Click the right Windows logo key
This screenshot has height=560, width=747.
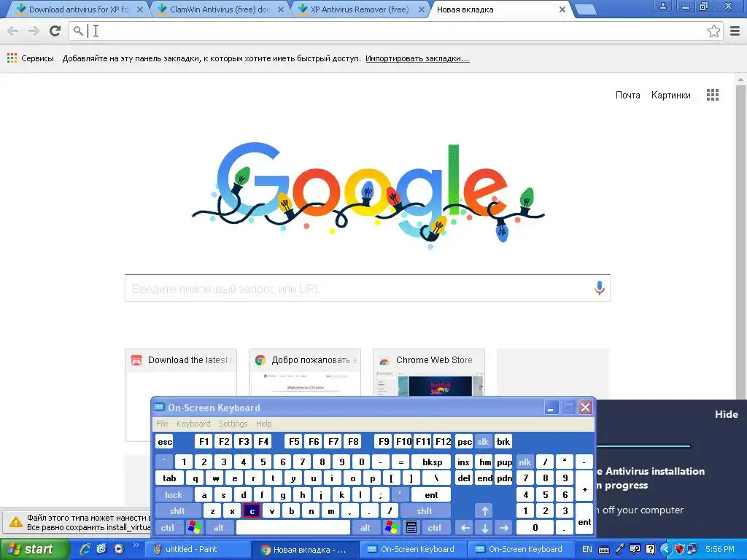pyautogui.click(x=392, y=528)
